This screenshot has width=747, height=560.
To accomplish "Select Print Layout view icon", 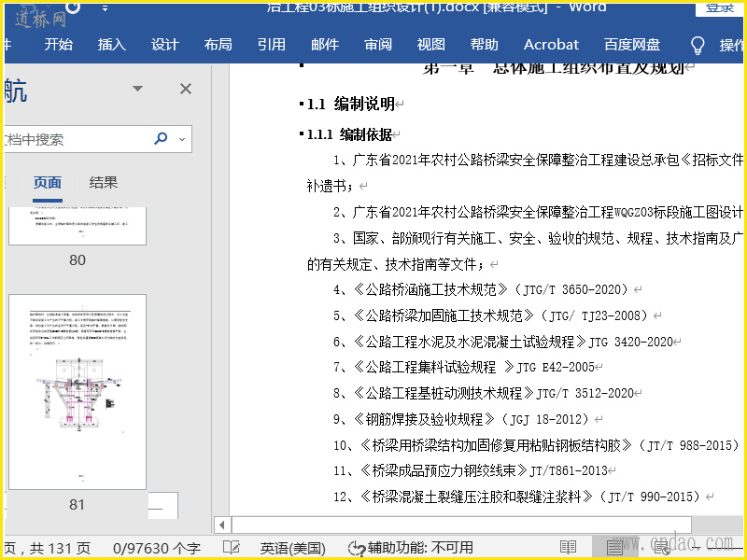I will click(x=614, y=547).
